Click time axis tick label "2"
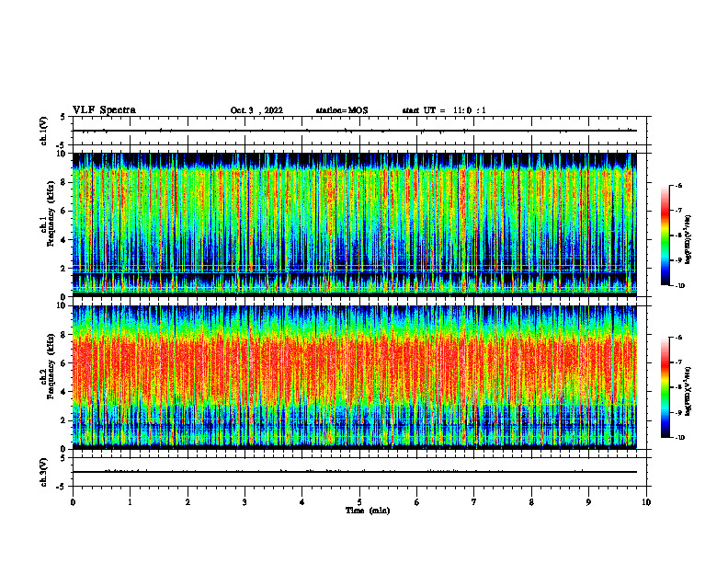728x563 pixels. coord(188,502)
